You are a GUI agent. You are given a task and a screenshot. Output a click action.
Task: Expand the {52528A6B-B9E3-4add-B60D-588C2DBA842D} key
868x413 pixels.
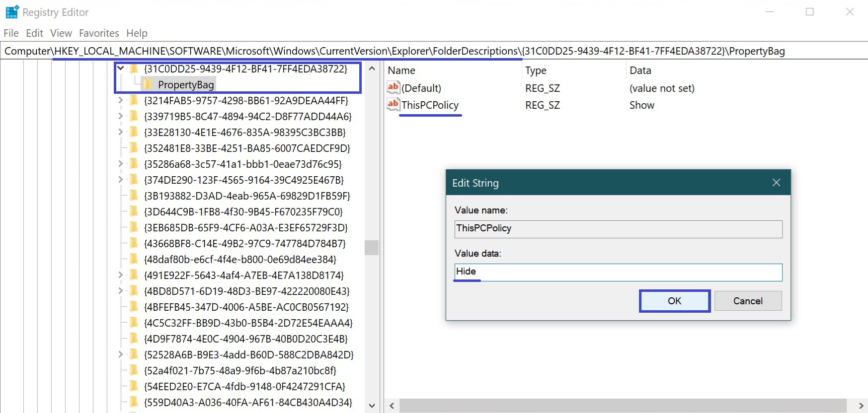click(120, 354)
